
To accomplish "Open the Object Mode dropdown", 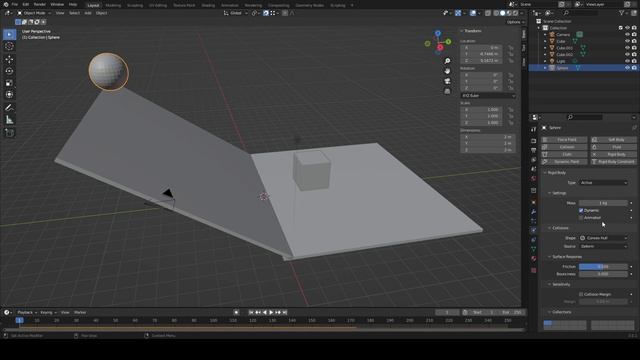I will pos(34,13).
